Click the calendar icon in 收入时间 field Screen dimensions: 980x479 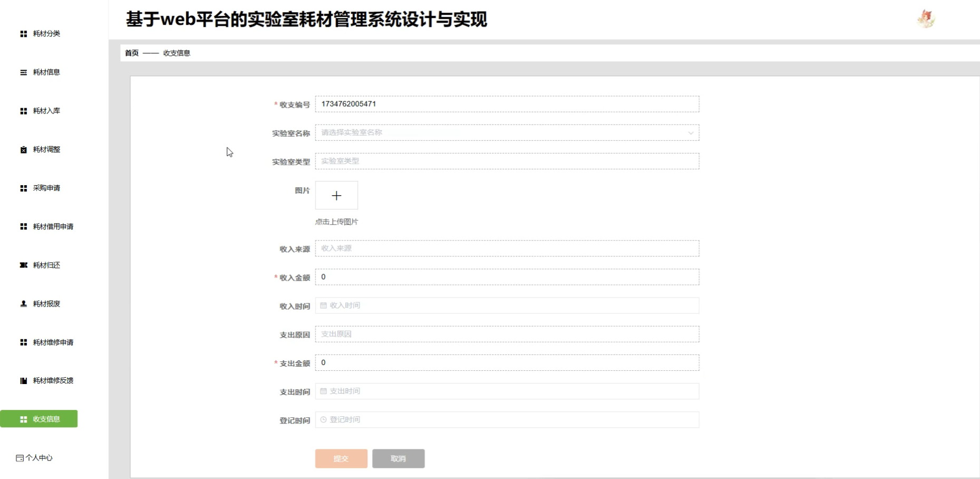323,305
